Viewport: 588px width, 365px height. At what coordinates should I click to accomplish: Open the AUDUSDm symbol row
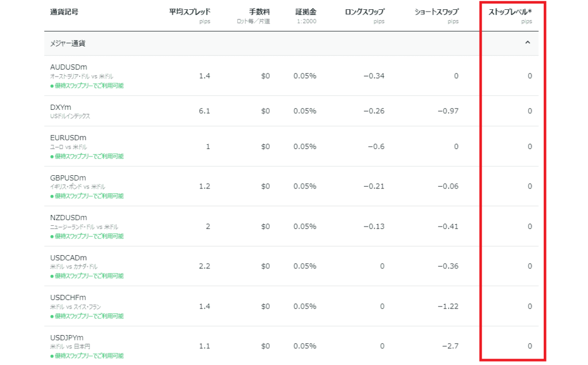point(68,67)
